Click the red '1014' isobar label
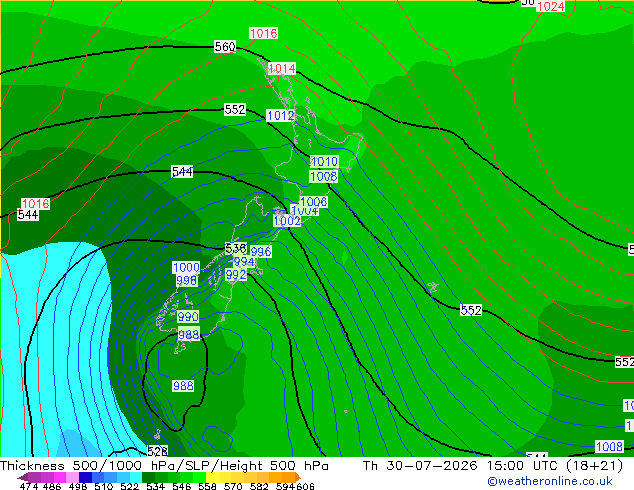This screenshot has width=634, height=490. (x=282, y=68)
